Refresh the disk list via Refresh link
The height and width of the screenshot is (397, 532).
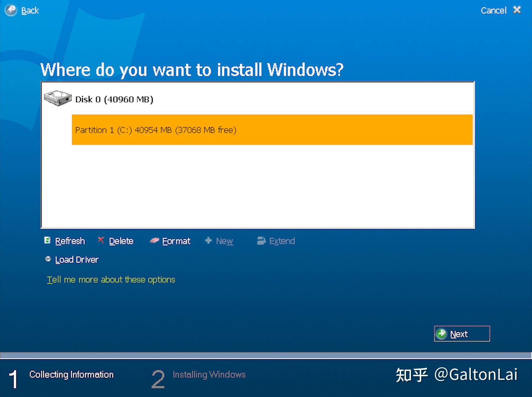pos(70,241)
